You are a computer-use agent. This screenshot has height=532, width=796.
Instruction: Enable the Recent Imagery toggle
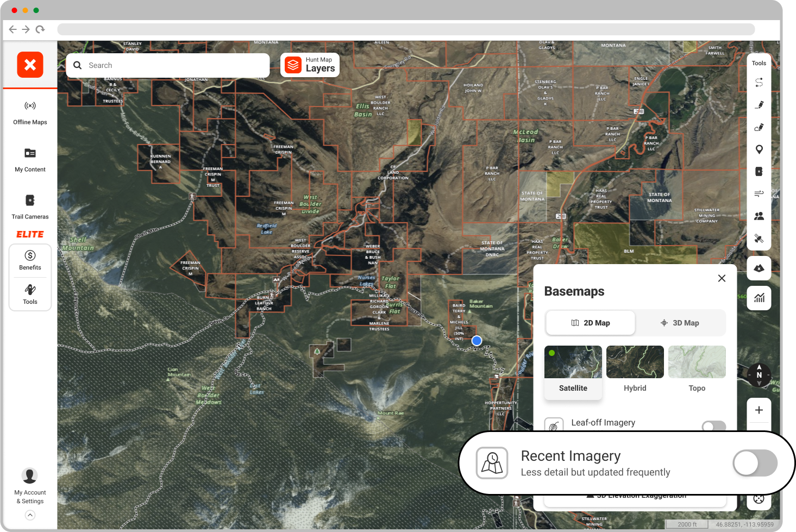[755, 463]
